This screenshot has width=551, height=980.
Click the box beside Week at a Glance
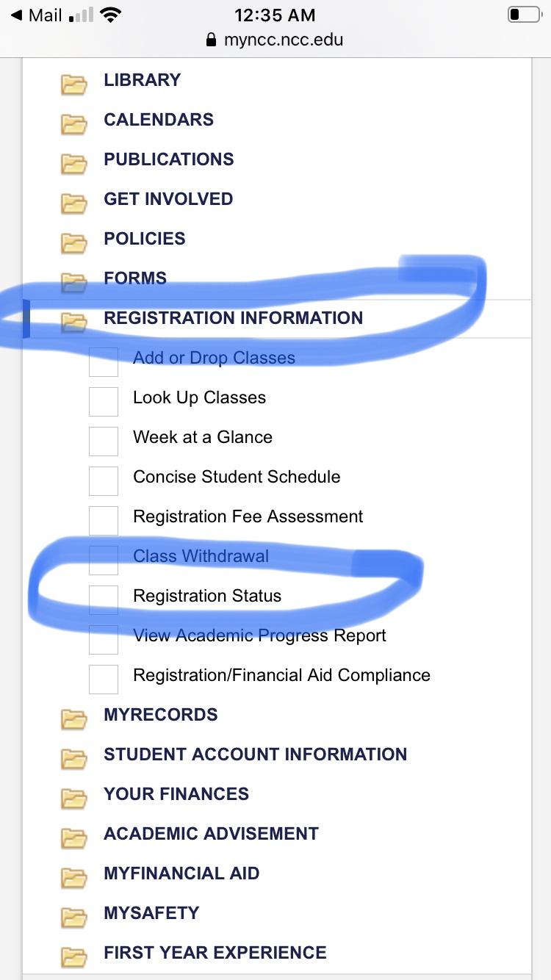(x=104, y=442)
